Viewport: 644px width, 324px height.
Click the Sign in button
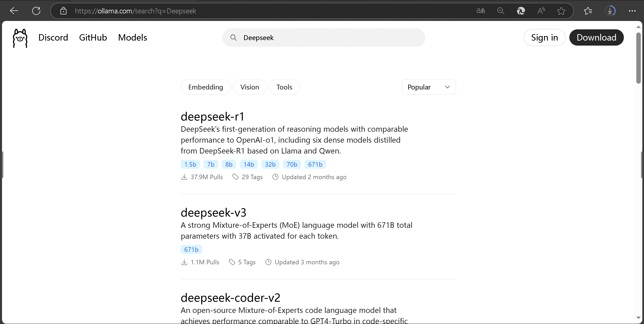[544, 38]
